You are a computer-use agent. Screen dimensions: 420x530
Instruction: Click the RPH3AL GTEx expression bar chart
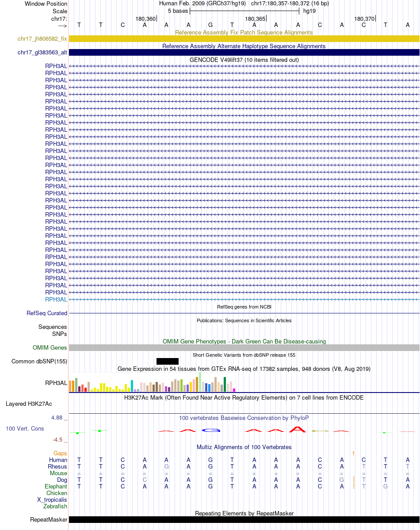152,382
